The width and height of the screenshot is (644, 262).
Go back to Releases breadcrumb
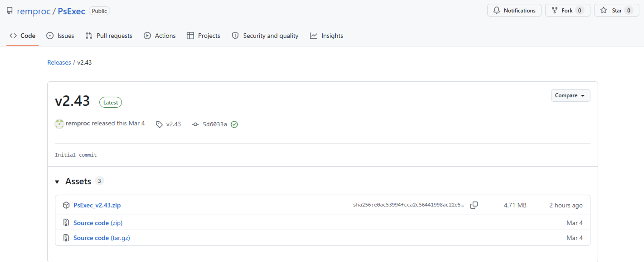[59, 63]
